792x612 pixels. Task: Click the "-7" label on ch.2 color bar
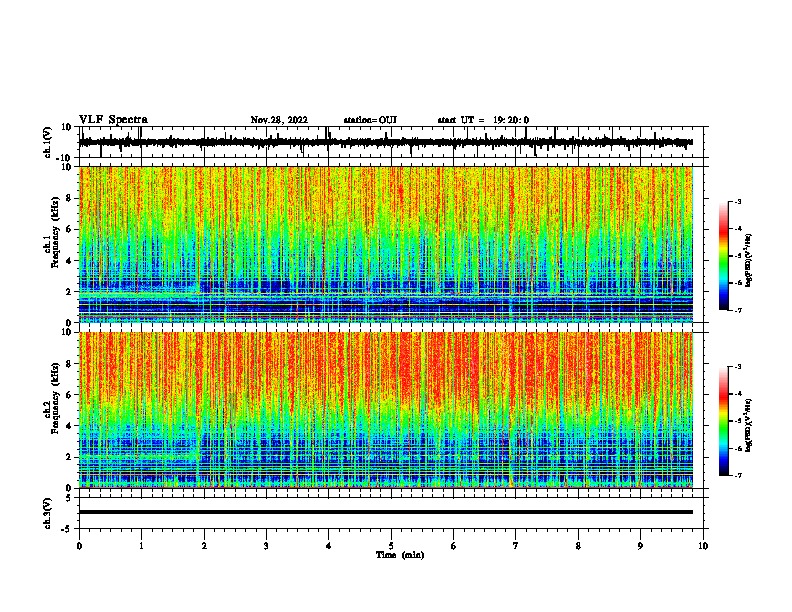point(738,476)
